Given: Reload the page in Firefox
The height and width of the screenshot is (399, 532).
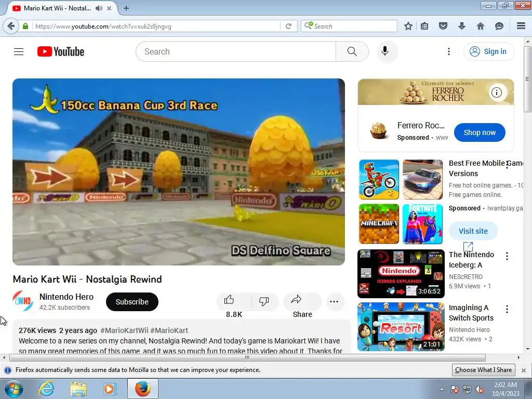Looking at the screenshot, I should click(288, 26).
